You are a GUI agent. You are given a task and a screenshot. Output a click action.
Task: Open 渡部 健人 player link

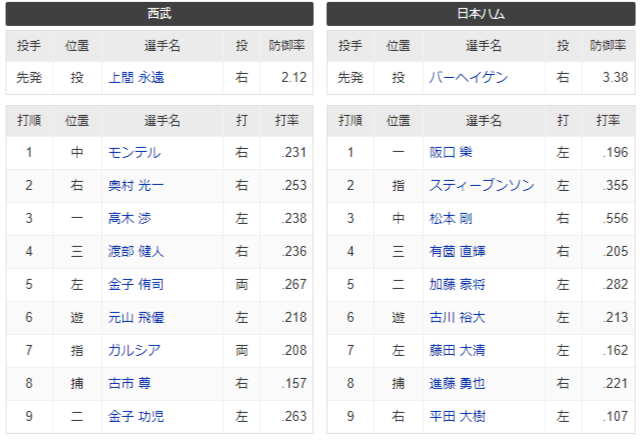click(x=136, y=251)
